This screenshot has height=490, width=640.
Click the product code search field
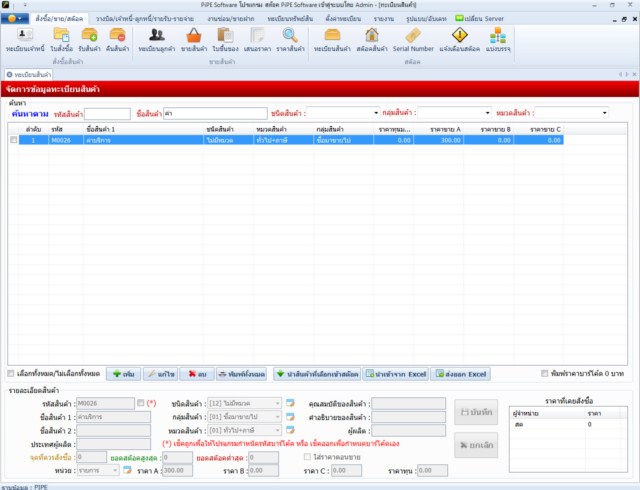pos(107,114)
